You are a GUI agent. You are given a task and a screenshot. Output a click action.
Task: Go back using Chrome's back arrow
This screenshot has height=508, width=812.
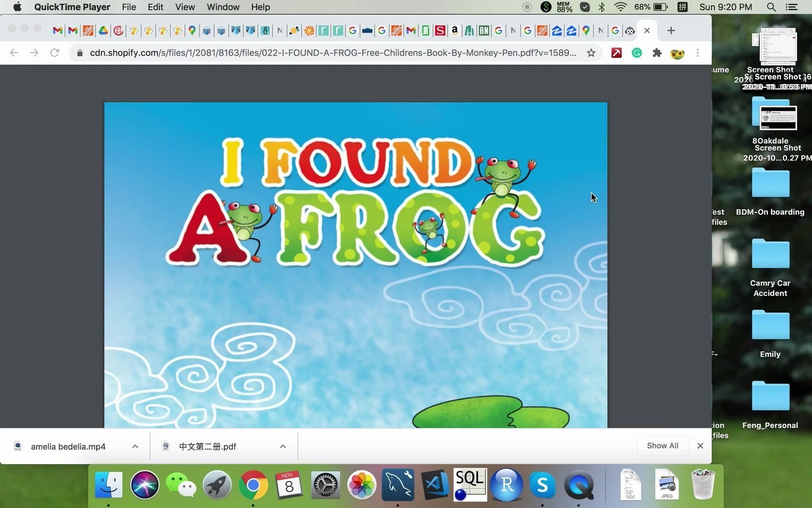14,53
